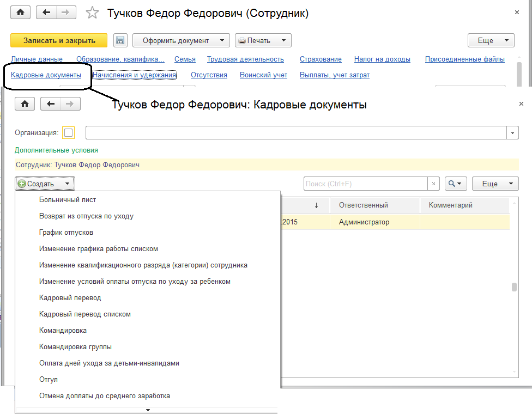Click the Поиск search input field
Screen dimensions: 532x414
pos(365,184)
